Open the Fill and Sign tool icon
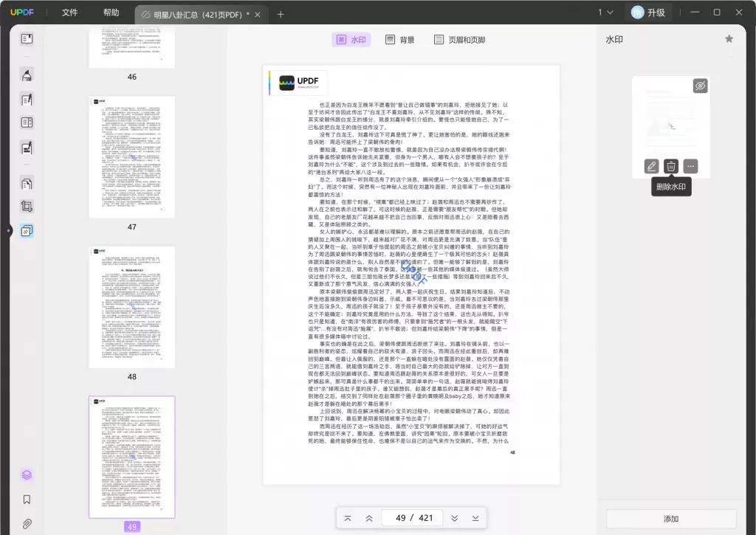Screen dimensions: 756x535 tap(27, 148)
